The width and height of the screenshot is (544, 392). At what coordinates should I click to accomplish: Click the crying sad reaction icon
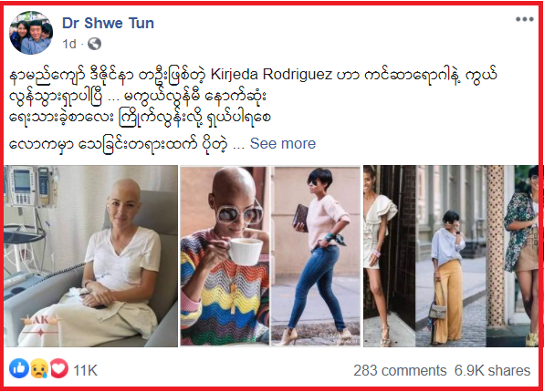(39, 368)
